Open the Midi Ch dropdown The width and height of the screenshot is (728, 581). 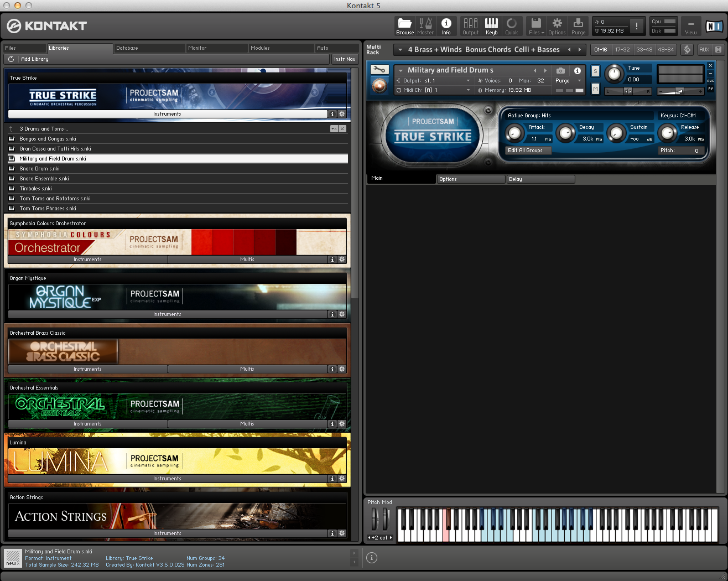click(434, 90)
